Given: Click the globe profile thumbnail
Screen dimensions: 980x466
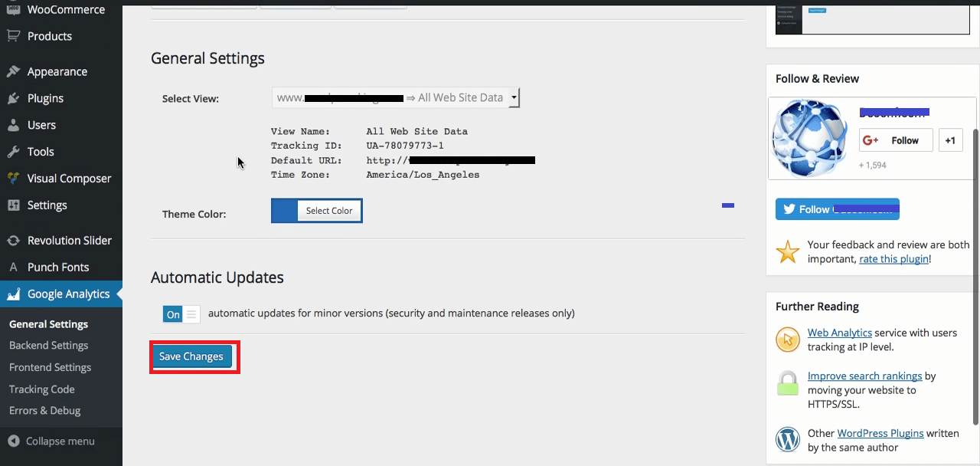Looking at the screenshot, I should tap(810, 139).
